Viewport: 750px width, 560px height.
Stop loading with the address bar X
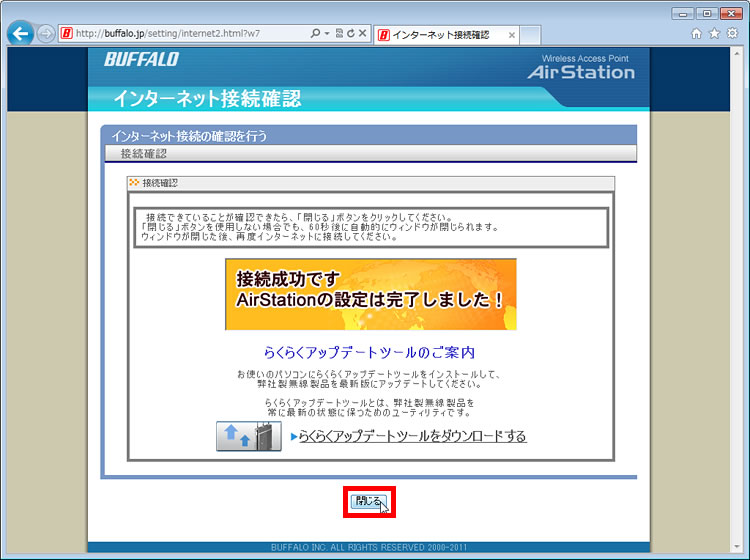363,33
